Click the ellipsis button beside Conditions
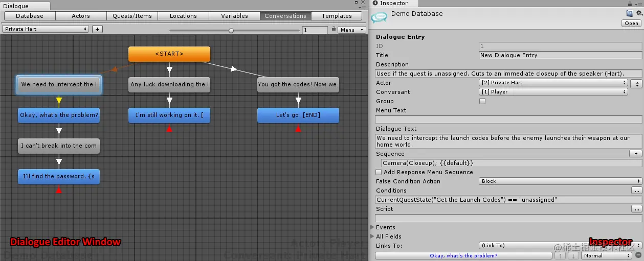The image size is (644, 261). 636,191
